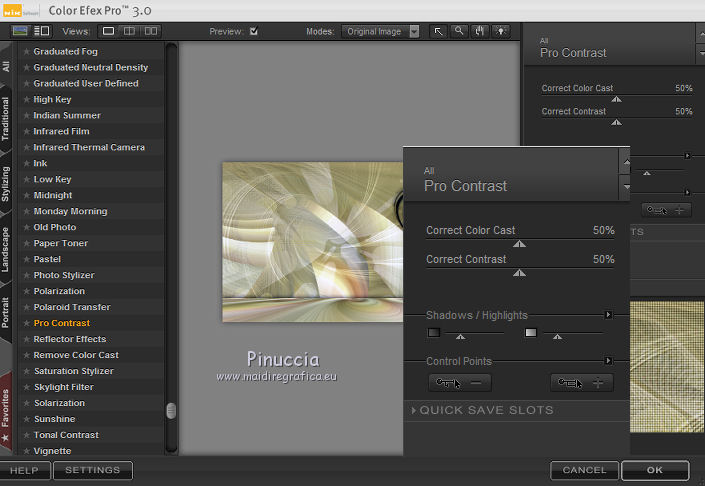The image size is (705, 486).
Task: Click the shadows swatch icon in enlarged panel
Action: 434,333
